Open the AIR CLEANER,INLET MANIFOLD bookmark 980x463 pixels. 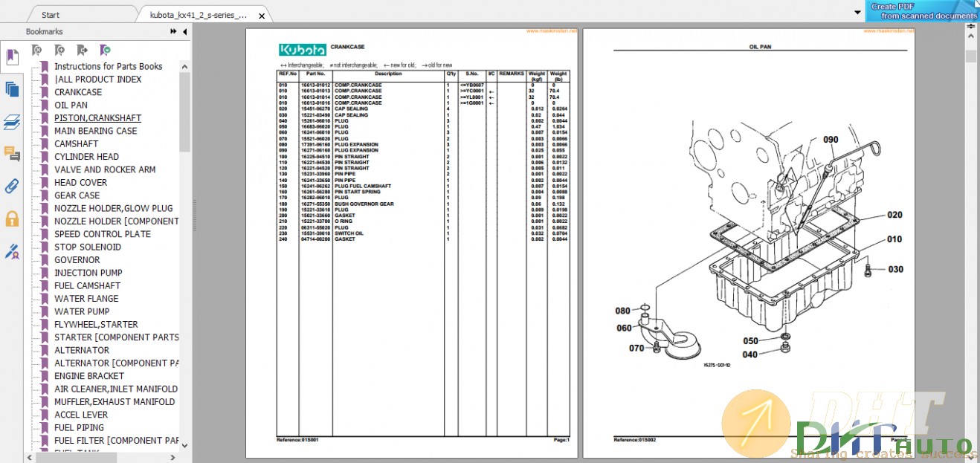[x=116, y=389]
